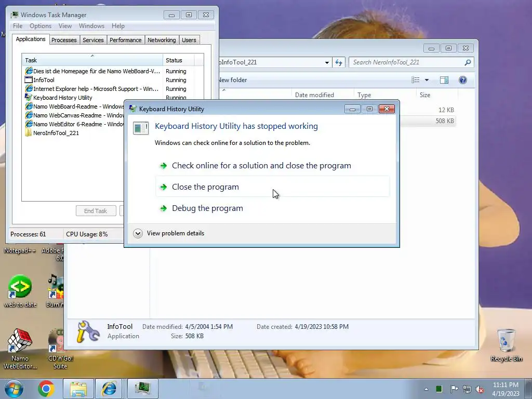Click the InfoTool wrench icon in details pane

coord(88,331)
